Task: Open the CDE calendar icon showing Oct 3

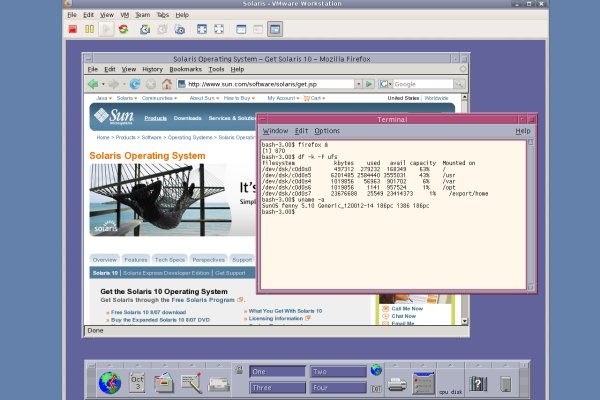Action: coord(137,381)
